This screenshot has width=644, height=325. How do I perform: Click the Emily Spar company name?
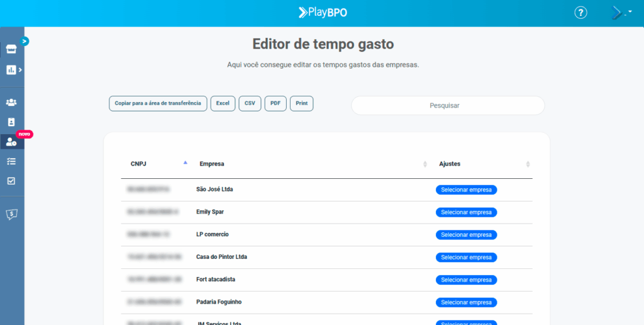coord(210,212)
